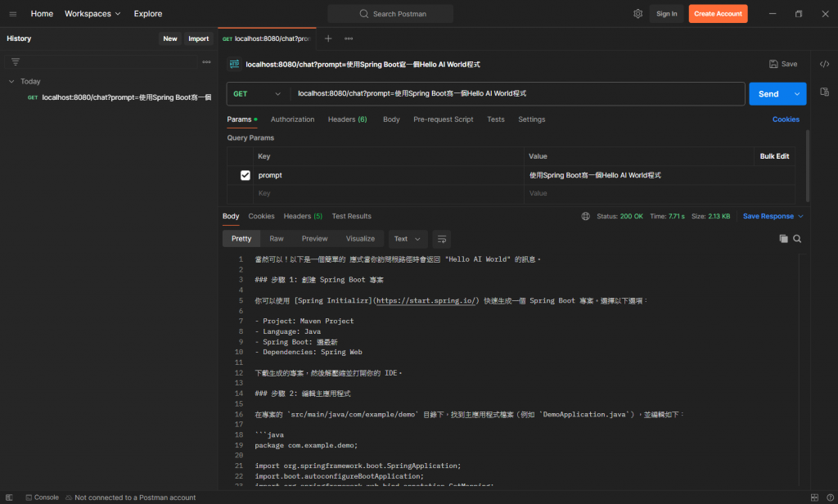Select the GET history entry under Today

click(119, 98)
